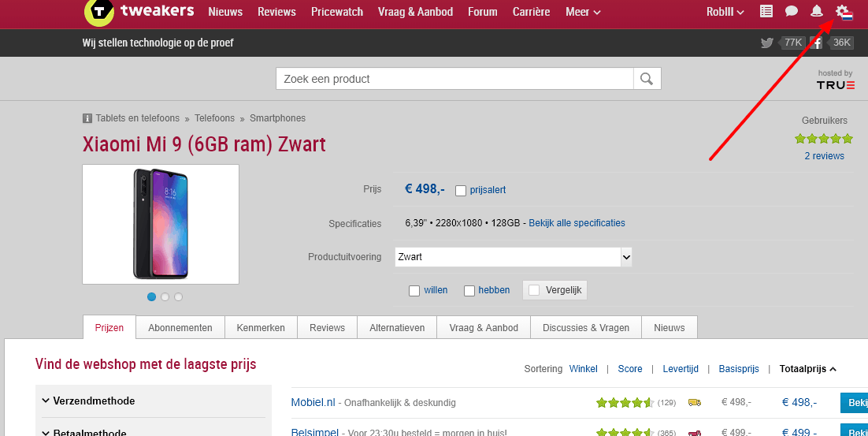Open private messages speech bubble icon

(792, 11)
